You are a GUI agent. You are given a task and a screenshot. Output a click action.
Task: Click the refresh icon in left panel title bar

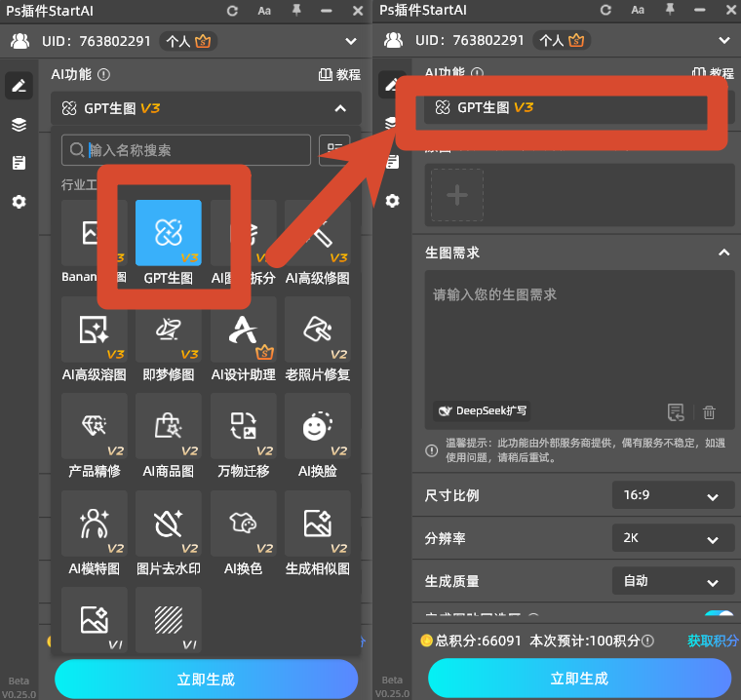(x=232, y=11)
